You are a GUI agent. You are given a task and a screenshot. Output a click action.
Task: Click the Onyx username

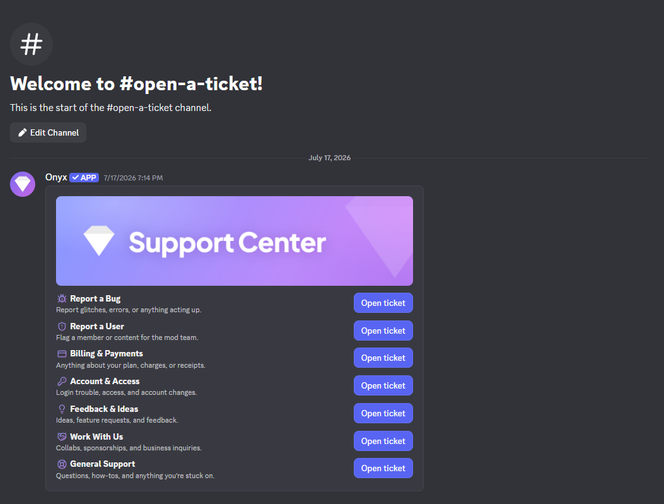point(56,177)
